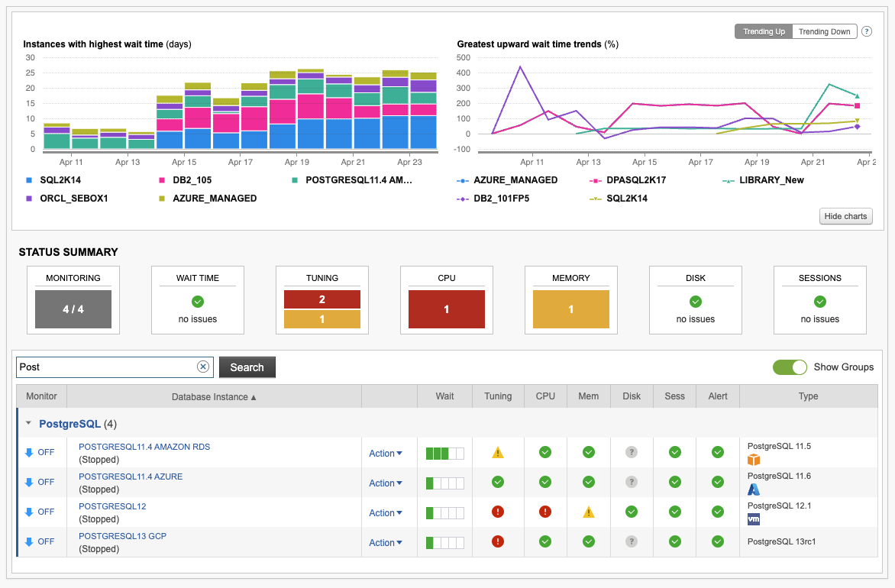
Task: Click CPU critical icon for POSTGRESQL12
Action: click(x=545, y=512)
